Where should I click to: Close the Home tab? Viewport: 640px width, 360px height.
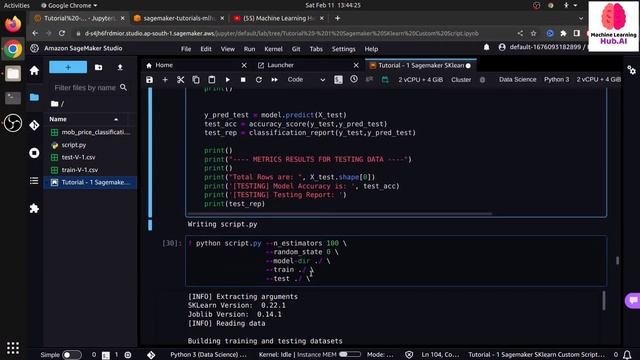(x=244, y=65)
